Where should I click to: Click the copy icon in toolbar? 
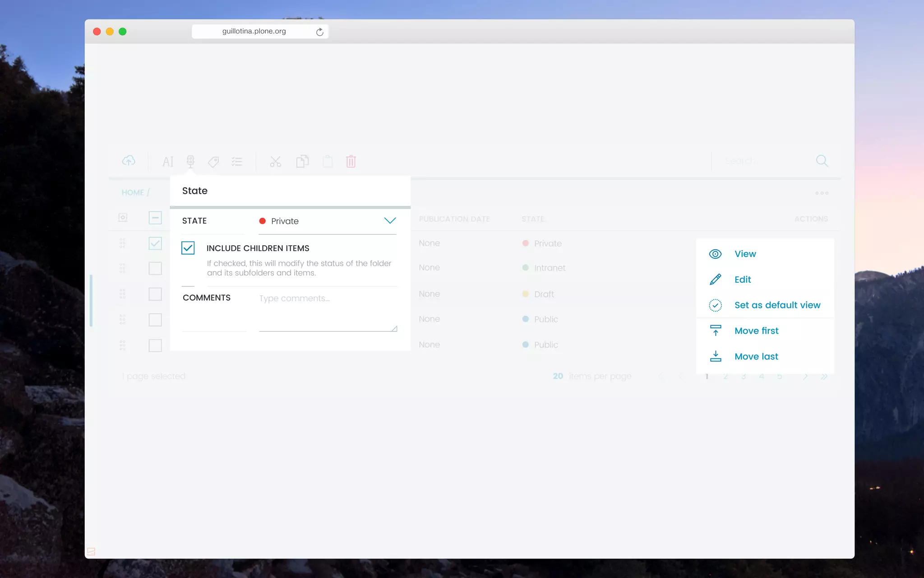(302, 161)
